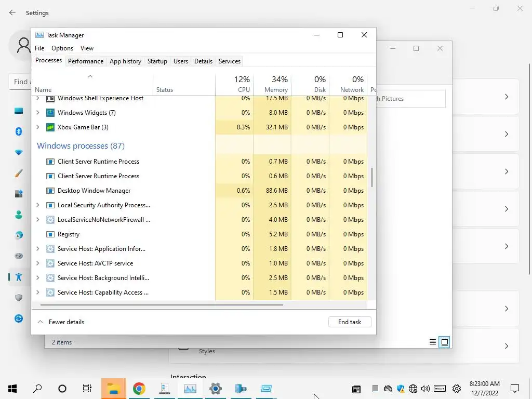Open the Task Manager View menu
This screenshot has height=399, width=532.
[x=87, y=48]
